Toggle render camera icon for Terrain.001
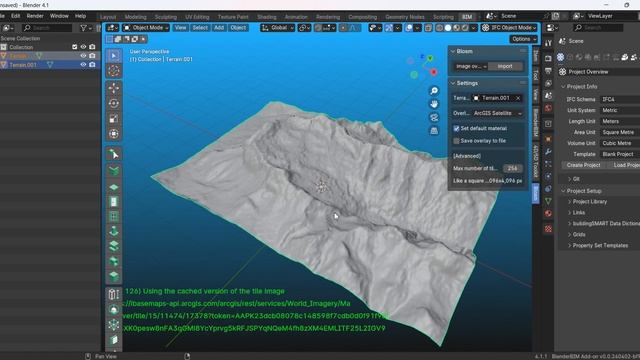The width and height of the screenshot is (640, 360). (92, 65)
